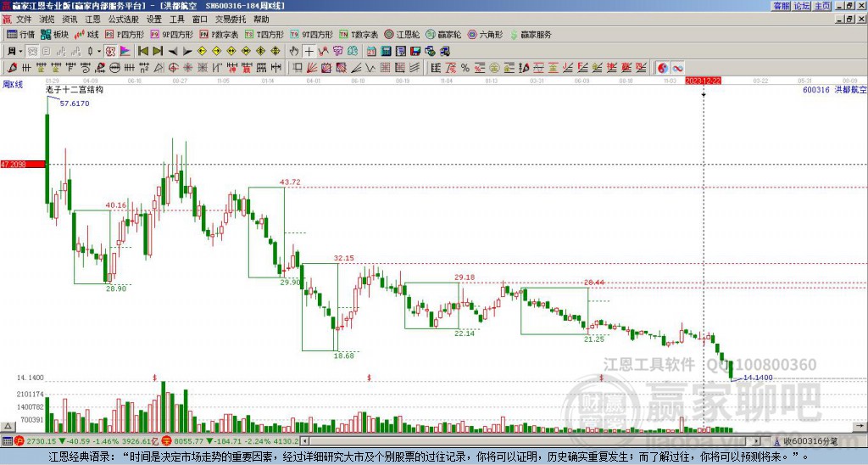The image size is (868, 465).
Task: Click the save diskette icon
Action: (x=415, y=51)
